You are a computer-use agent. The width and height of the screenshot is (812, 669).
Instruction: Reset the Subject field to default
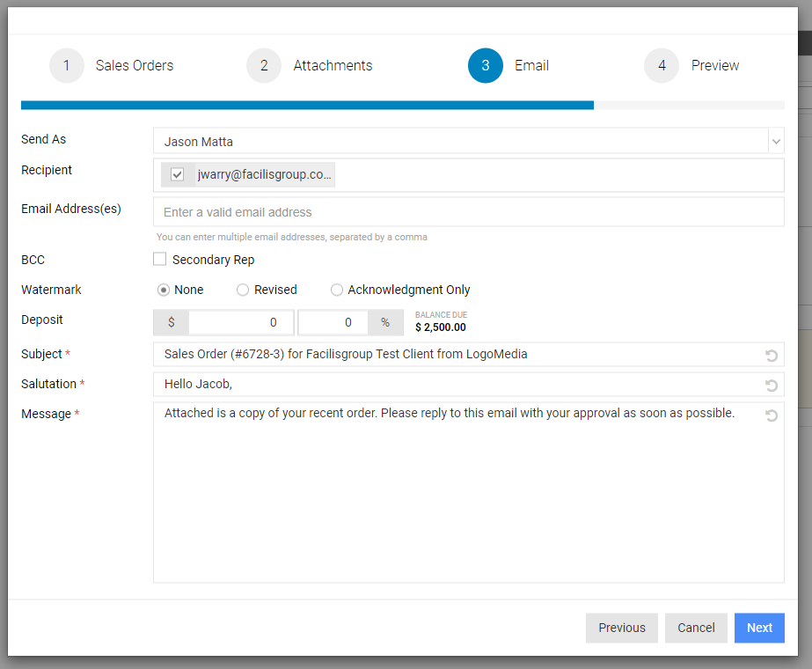(x=771, y=356)
